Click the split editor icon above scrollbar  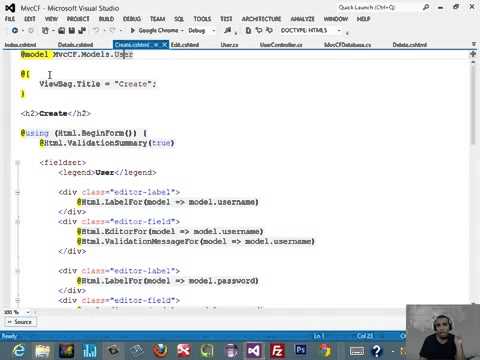click(x=473, y=54)
